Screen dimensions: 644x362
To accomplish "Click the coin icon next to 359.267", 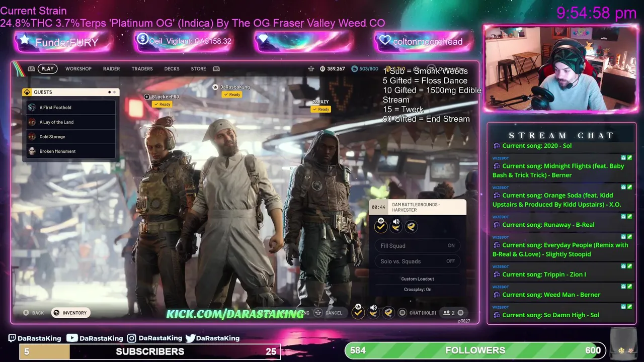I will coord(323,69).
